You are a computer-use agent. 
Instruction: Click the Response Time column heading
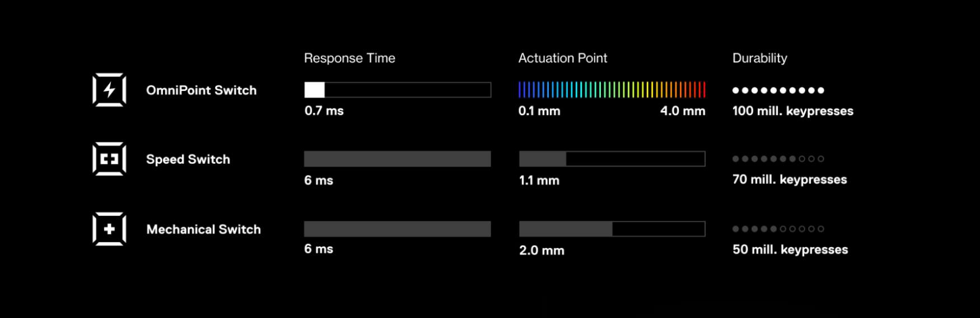pyautogui.click(x=349, y=58)
